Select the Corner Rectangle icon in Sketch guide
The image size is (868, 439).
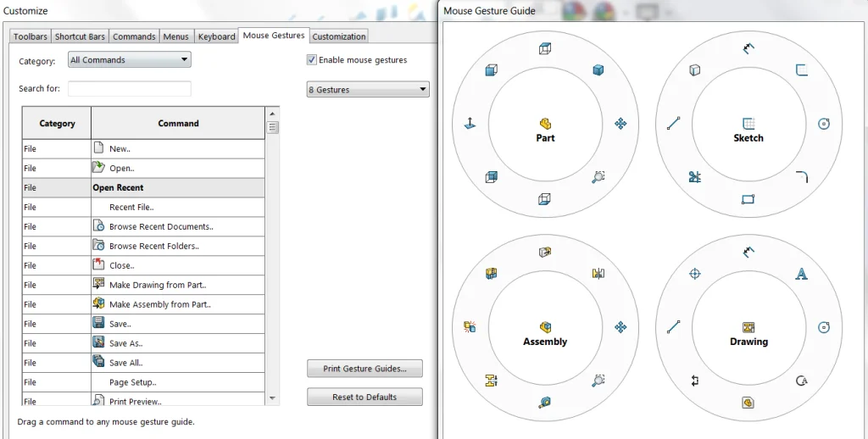[x=748, y=199]
